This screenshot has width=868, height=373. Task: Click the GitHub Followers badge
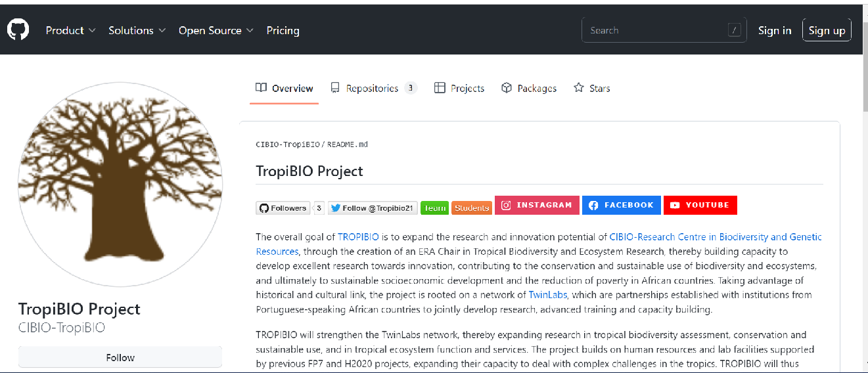tap(283, 208)
